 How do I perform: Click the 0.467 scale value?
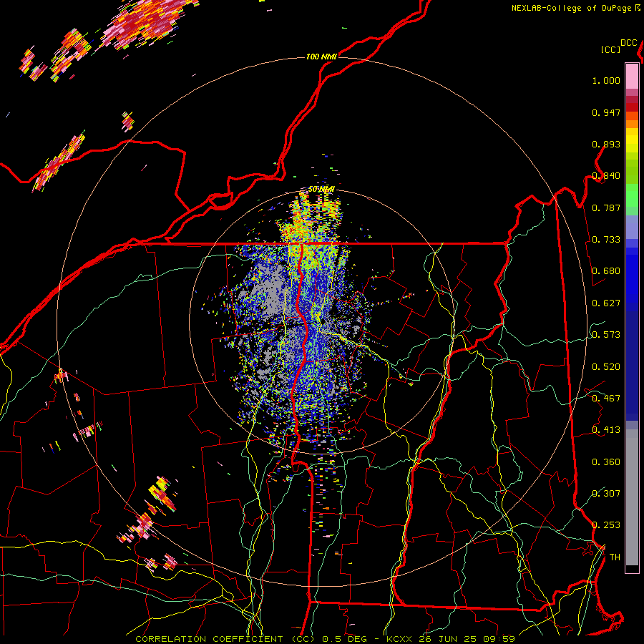coord(606,399)
